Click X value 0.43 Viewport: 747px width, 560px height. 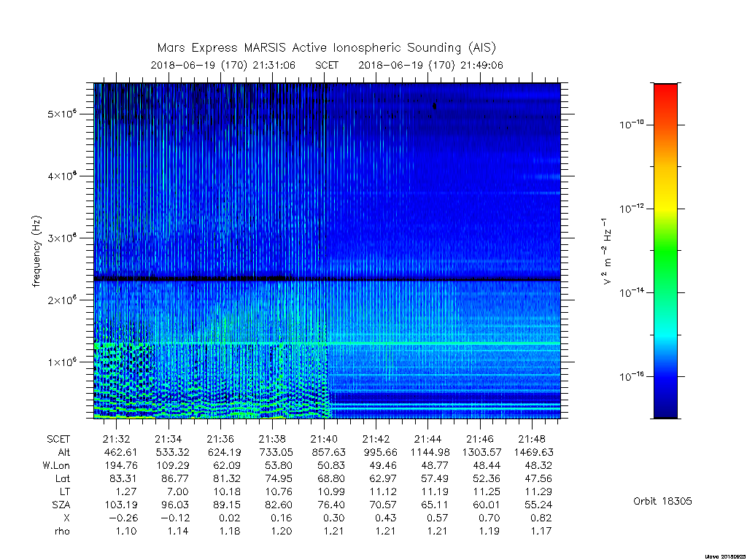coord(386,518)
